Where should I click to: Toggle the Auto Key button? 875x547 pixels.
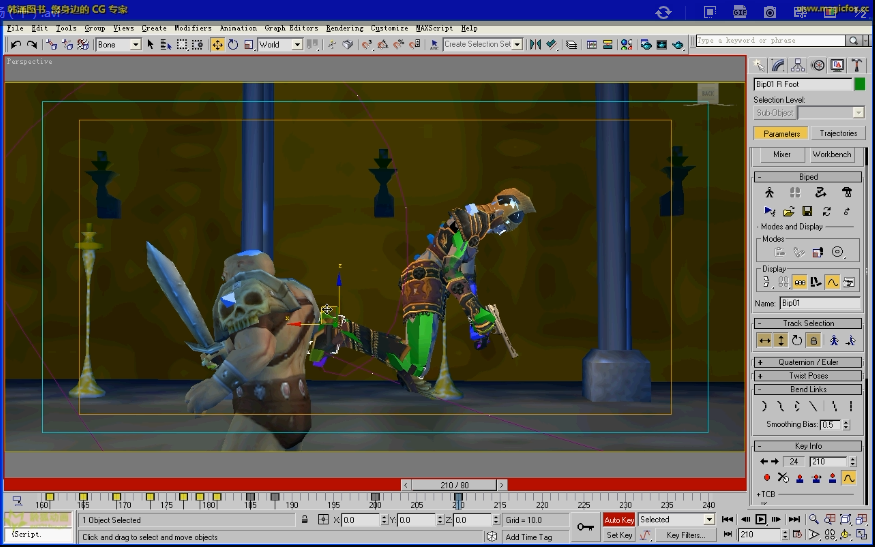point(619,520)
